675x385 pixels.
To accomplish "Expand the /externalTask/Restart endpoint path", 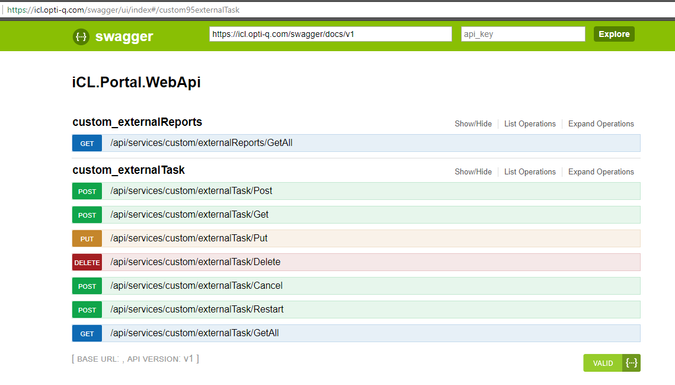I will [x=197, y=309].
